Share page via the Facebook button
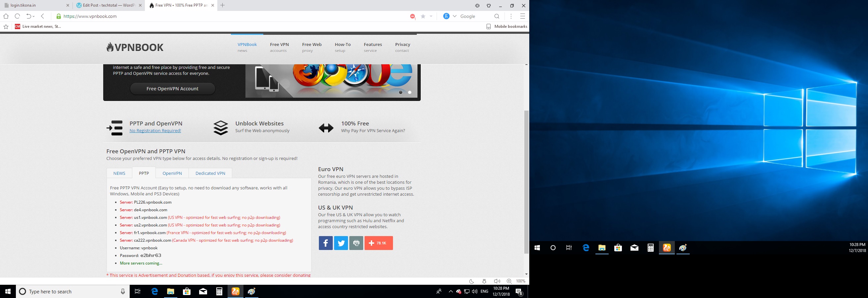The width and height of the screenshot is (868, 298). coord(325,243)
